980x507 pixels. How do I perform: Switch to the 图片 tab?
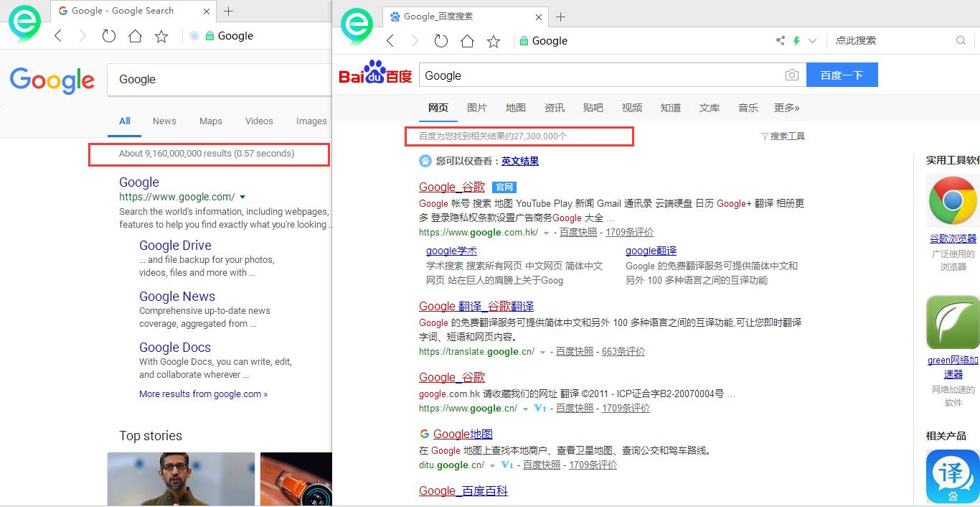click(477, 108)
